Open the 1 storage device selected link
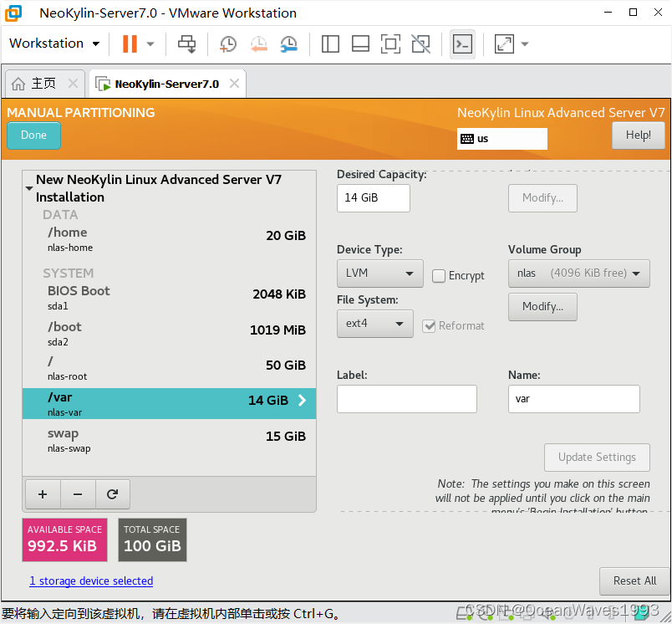Viewport: 672px width, 624px height. tap(91, 581)
